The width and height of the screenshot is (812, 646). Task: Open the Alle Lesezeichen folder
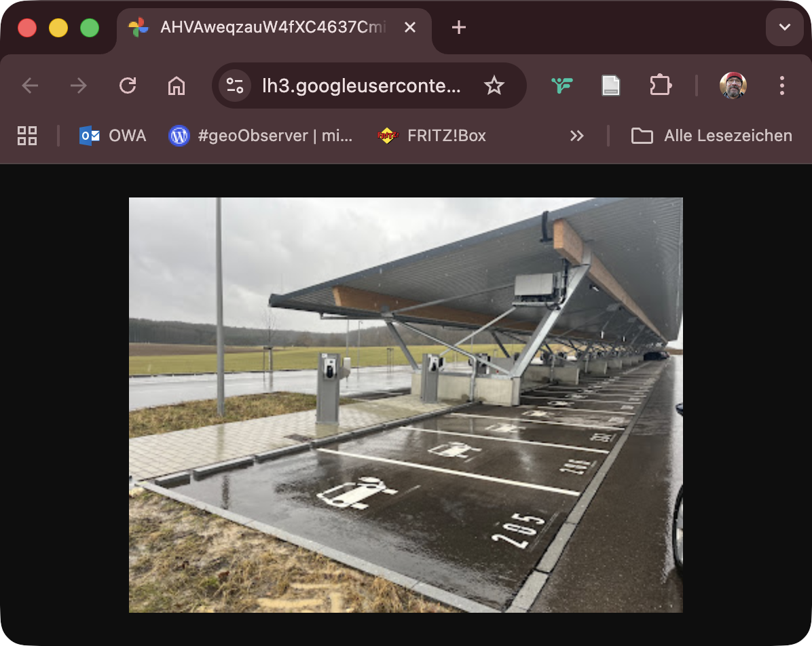[x=712, y=136]
